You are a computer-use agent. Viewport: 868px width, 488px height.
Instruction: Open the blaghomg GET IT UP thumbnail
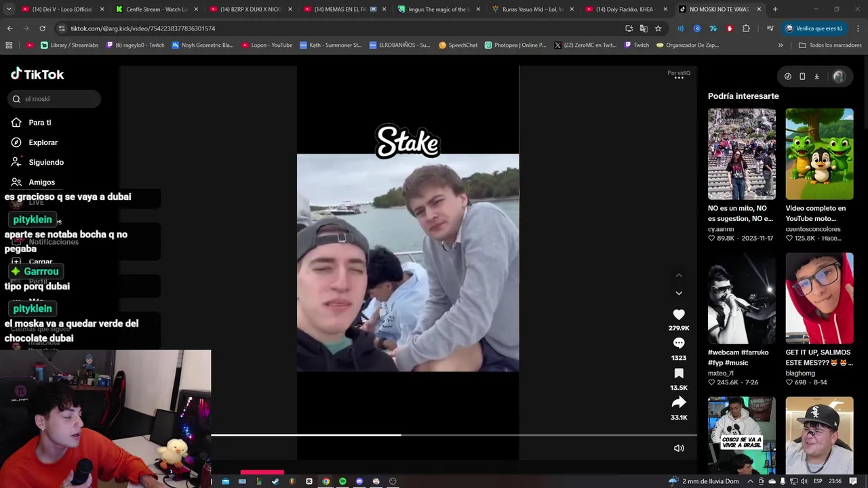(819, 298)
